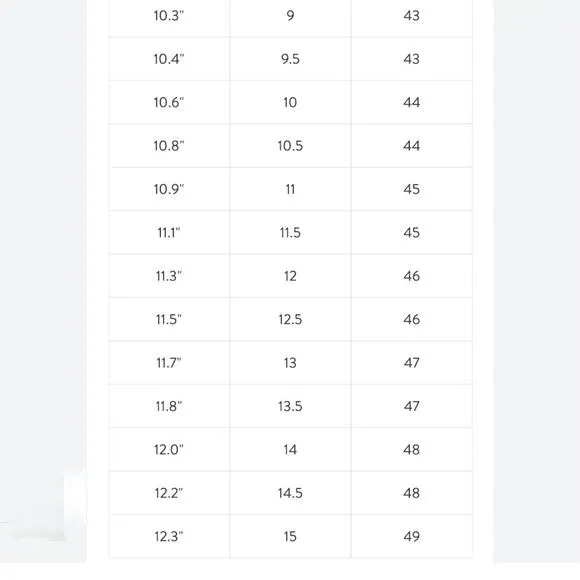Image resolution: width=580 pixels, height=580 pixels.
Task: Click the 10.4" length cell
Action: point(169,59)
